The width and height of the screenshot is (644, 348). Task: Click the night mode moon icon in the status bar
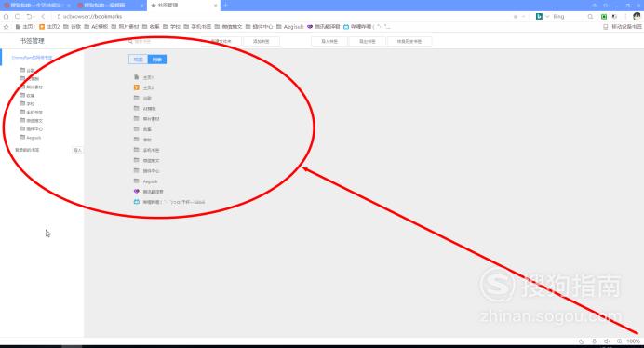[581, 341]
